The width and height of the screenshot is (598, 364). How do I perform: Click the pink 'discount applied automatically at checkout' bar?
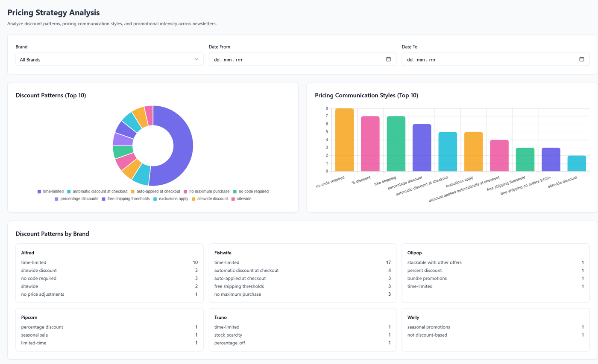coord(499,156)
